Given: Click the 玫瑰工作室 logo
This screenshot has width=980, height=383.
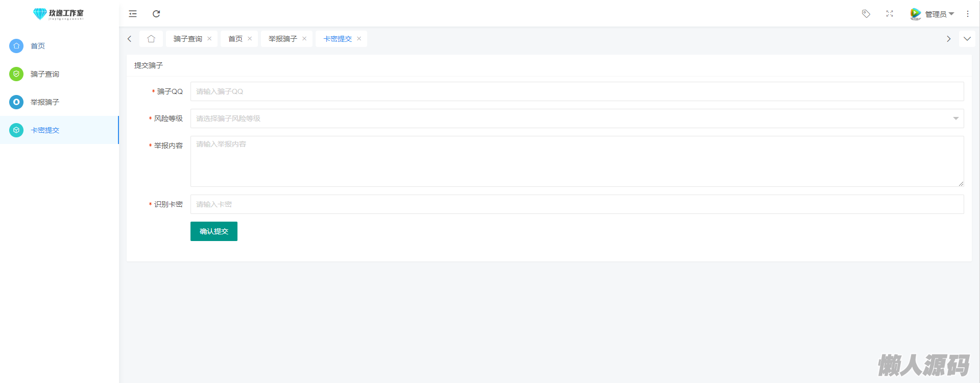Looking at the screenshot, I should click(x=58, y=14).
